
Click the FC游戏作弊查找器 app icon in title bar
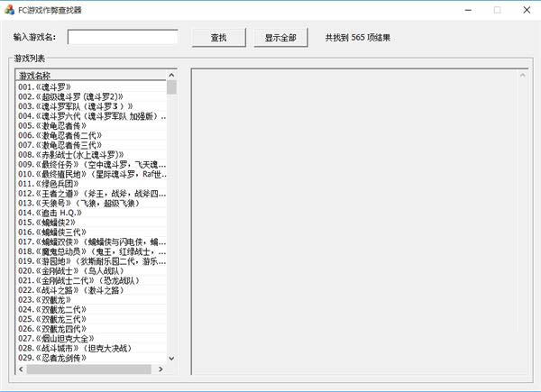(9, 10)
